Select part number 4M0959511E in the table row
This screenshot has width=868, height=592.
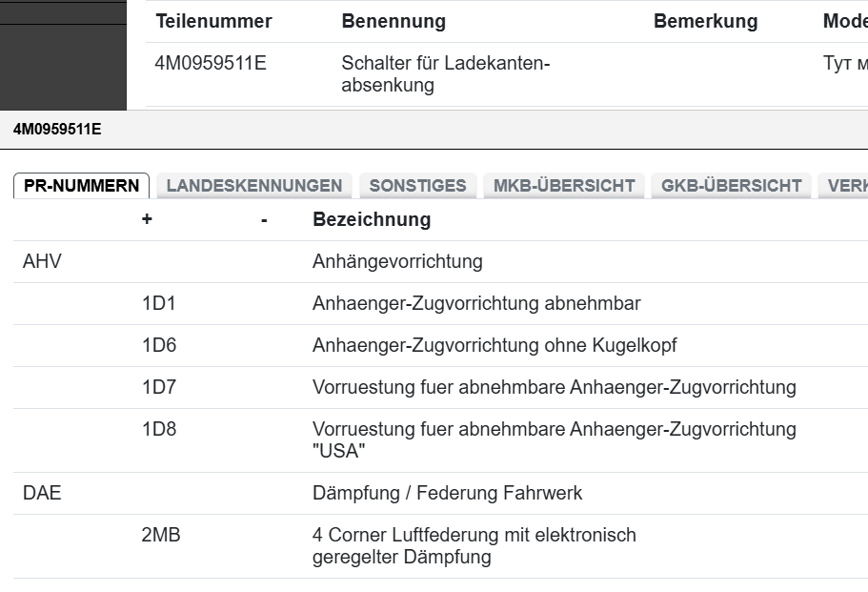pyautogui.click(x=212, y=65)
